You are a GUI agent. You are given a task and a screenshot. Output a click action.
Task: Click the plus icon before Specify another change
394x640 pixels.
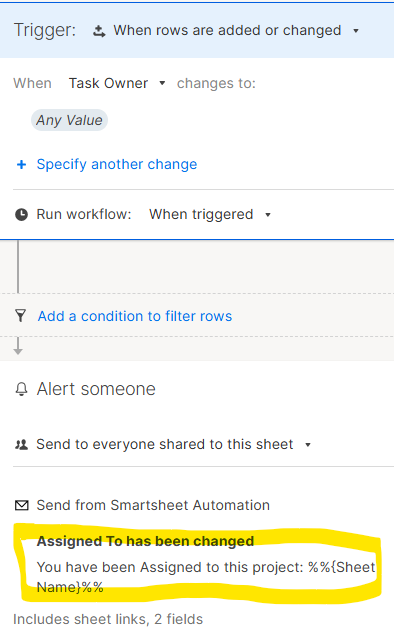(x=21, y=164)
